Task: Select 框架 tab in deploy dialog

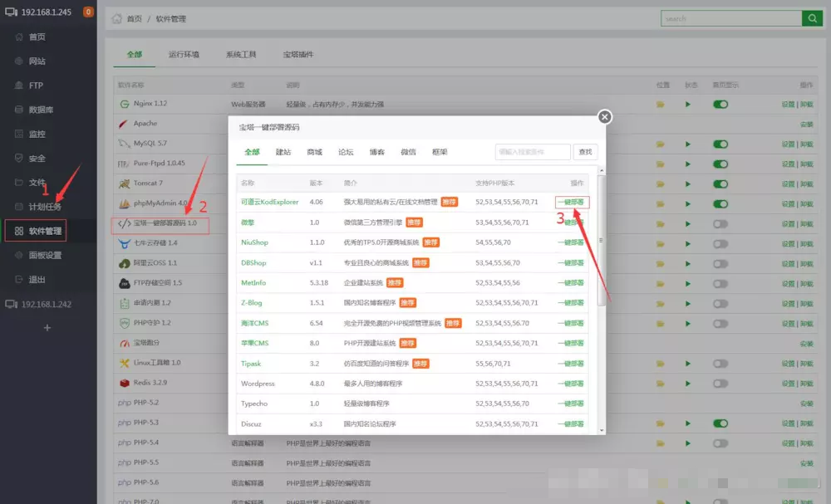Action: [x=440, y=152]
